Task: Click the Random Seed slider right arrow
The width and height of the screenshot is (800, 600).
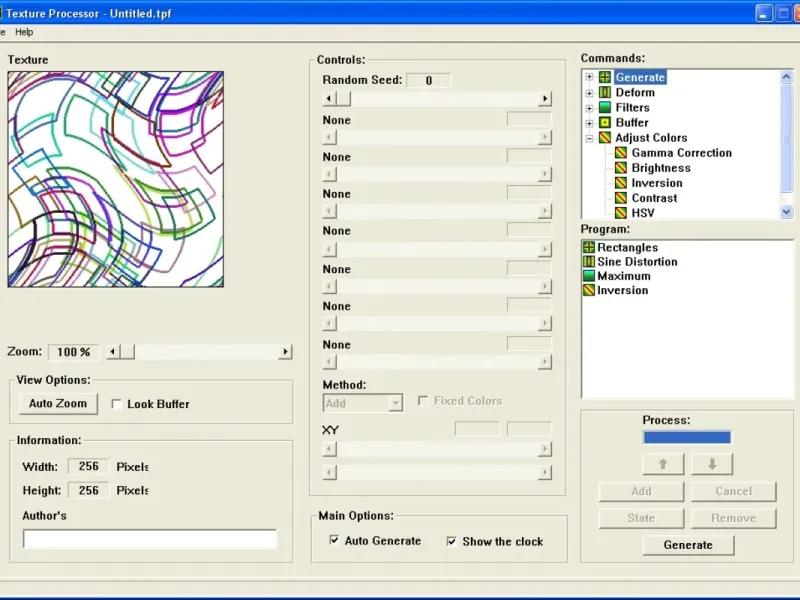Action: [545, 99]
